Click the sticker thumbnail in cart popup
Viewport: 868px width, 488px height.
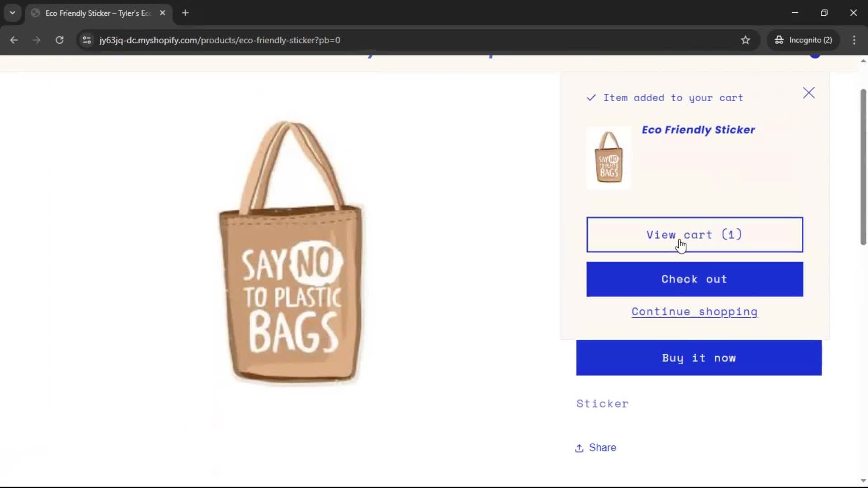click(x=608, y=158)
